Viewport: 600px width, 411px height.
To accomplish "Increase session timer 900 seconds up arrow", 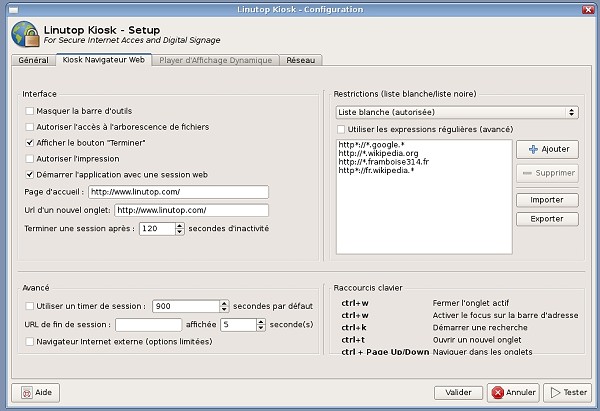I will tap(224, 303).
